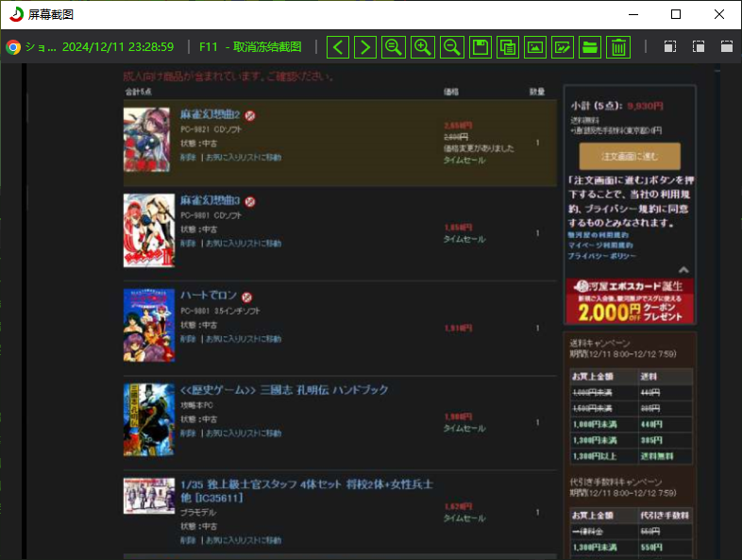Image resolution: width=742 pixels, height=560 pixels.
Task: Toggle the first dashed-rectangle capture mode
Action: 670,47
